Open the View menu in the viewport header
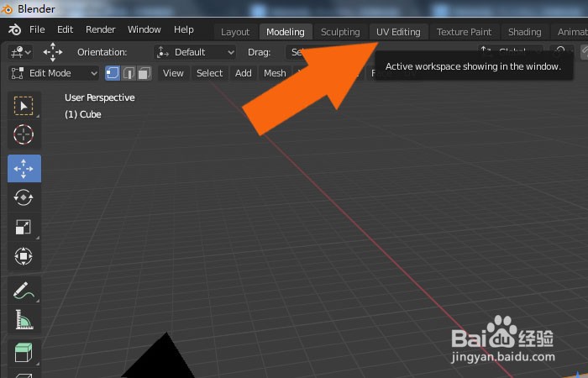Viewport: 588px width, 378px height. (173, 73)
